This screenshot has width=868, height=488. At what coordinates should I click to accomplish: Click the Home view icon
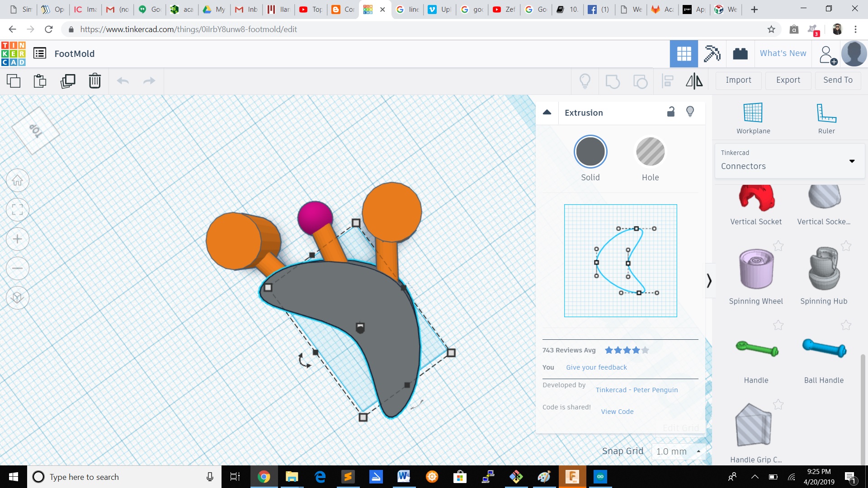pyautogui.click(x=18, y=181)
